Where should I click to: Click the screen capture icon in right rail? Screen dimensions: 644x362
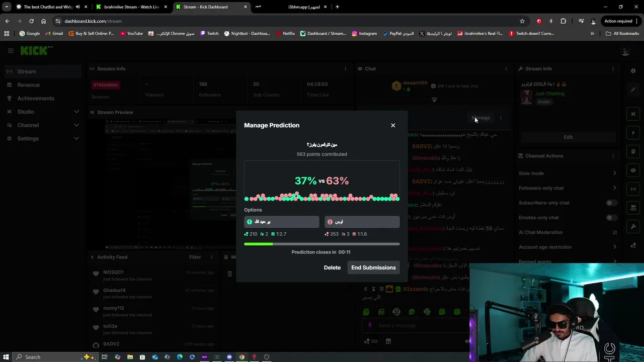click(633, 114)
